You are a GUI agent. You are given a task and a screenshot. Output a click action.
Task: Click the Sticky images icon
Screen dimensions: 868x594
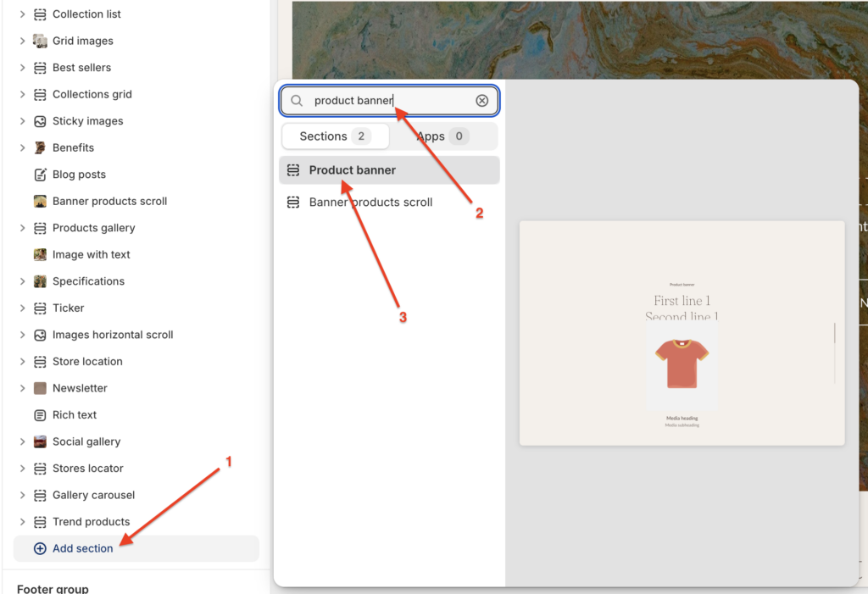point(40,121)
